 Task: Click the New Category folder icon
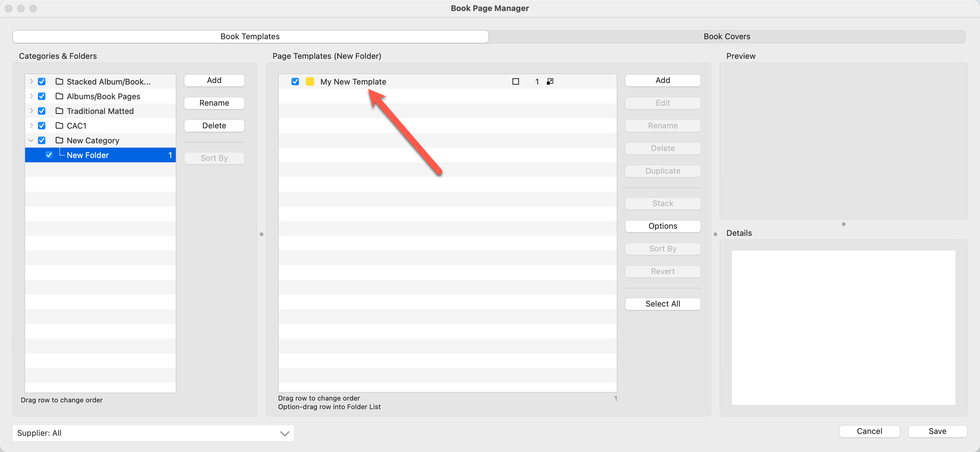coord(59,140)
